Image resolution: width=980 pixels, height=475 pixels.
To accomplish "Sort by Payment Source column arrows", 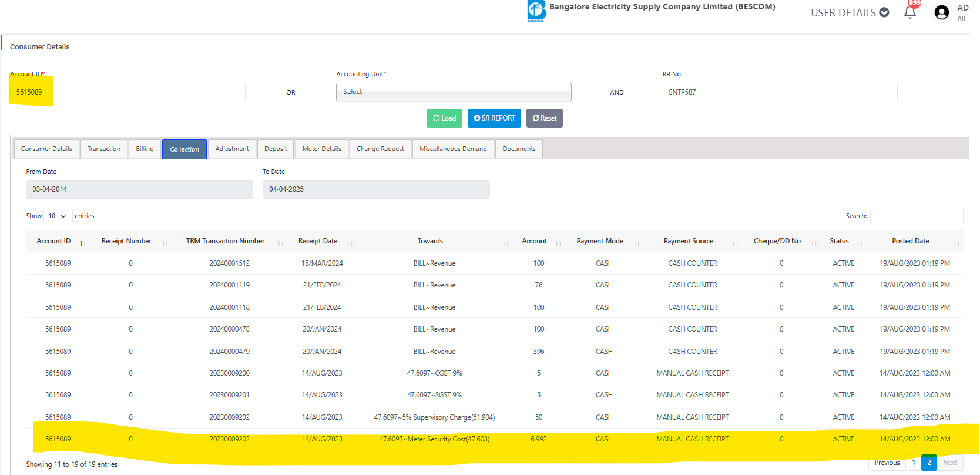I will click(735, 243).
